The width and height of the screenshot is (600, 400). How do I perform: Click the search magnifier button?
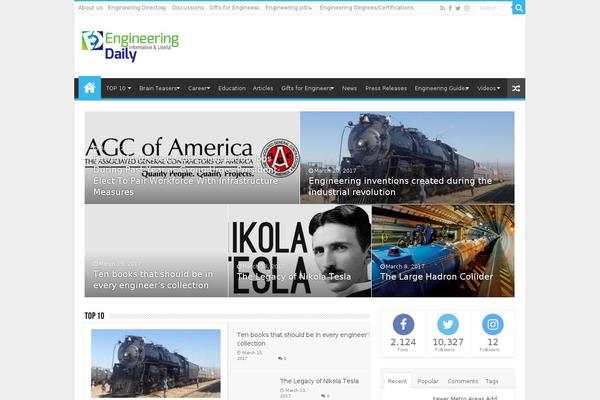518,8
